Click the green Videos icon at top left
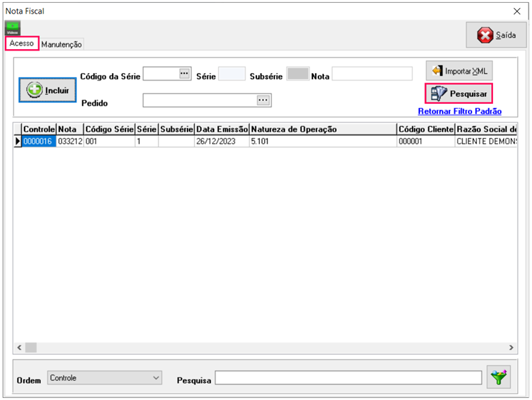Viewport: 532px width, 400px height. (x=12, y=29)
